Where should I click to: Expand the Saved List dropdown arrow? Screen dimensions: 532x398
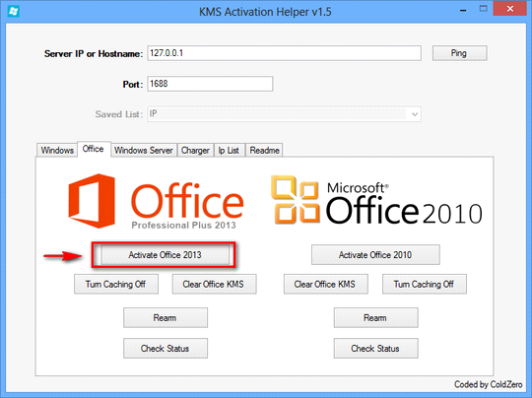(414, 114)
